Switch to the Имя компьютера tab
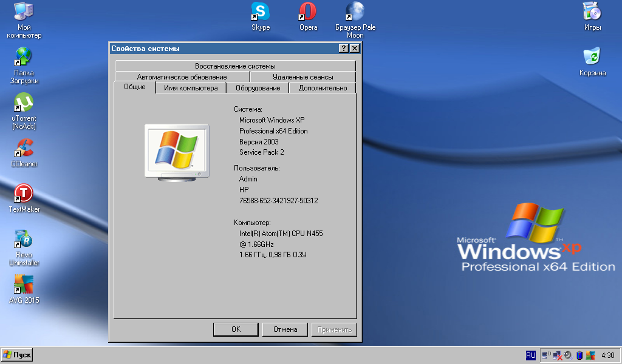The image size is (622, 364). point(191,88)
